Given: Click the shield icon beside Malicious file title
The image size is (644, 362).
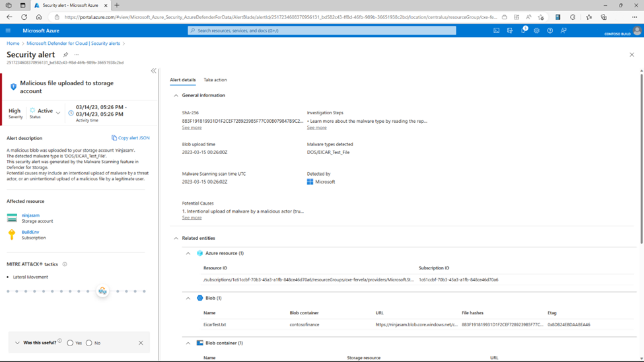Looking at the screenshot, I should 13,87.
